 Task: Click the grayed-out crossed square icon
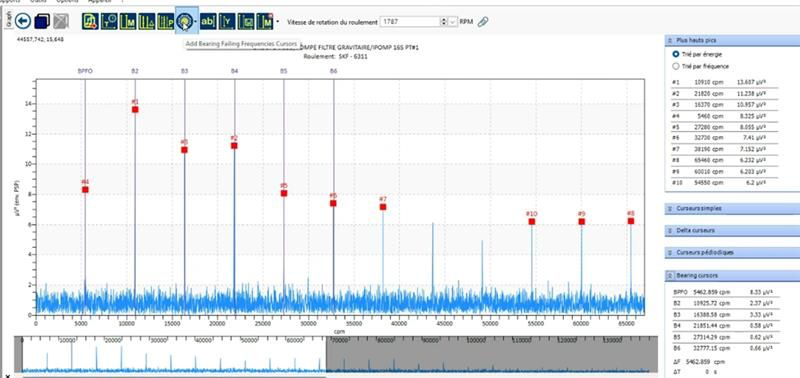[x=61, y=21]
